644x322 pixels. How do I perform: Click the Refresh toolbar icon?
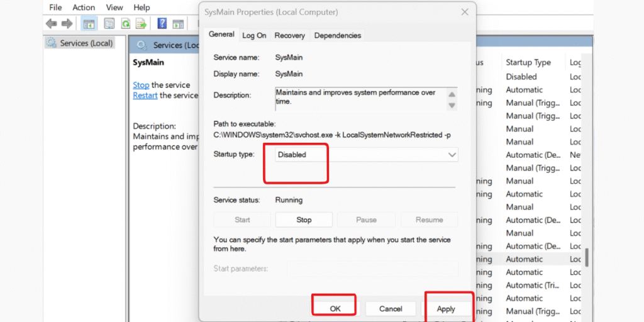(125, 24)
